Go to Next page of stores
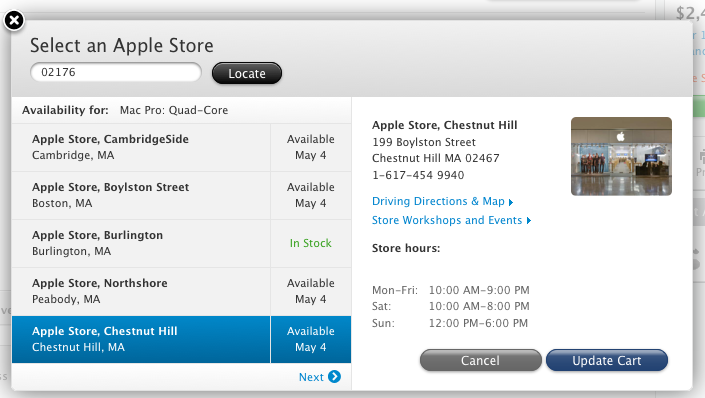The image size is (705, 398). (320, 377)
